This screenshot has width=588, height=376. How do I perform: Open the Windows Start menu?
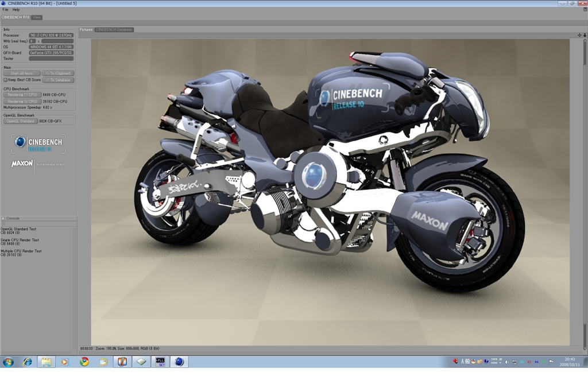tap(8, 362)
